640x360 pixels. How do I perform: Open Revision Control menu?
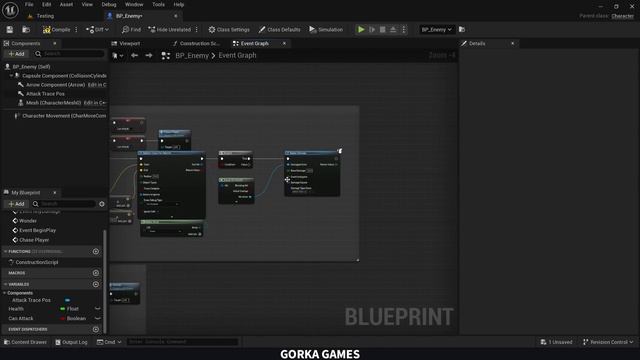pos(608,342)
